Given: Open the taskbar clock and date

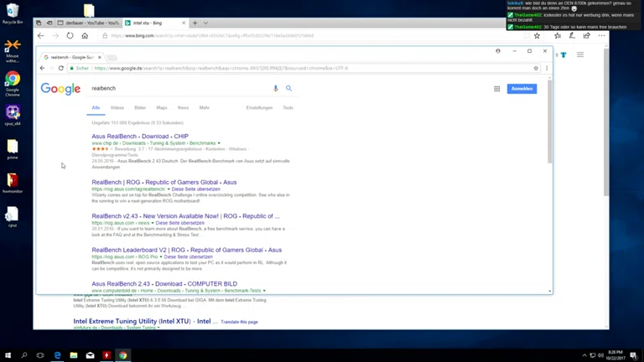Looking at the screenshot, I should (615, 355).
